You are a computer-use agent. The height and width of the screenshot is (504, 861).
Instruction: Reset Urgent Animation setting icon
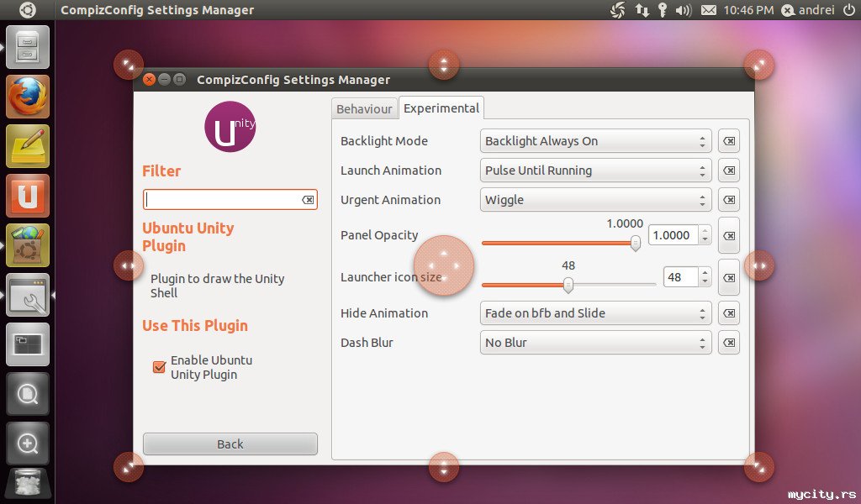[x=729, y=200]
